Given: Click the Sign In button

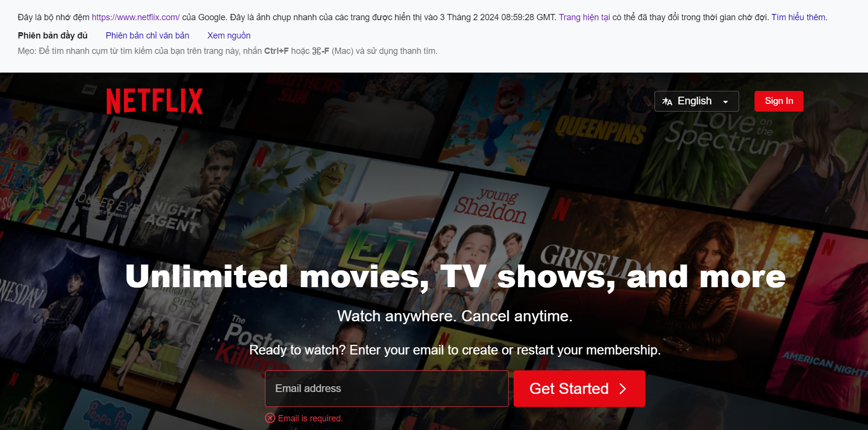Looking at the screenshot, I should click(779, 101).
